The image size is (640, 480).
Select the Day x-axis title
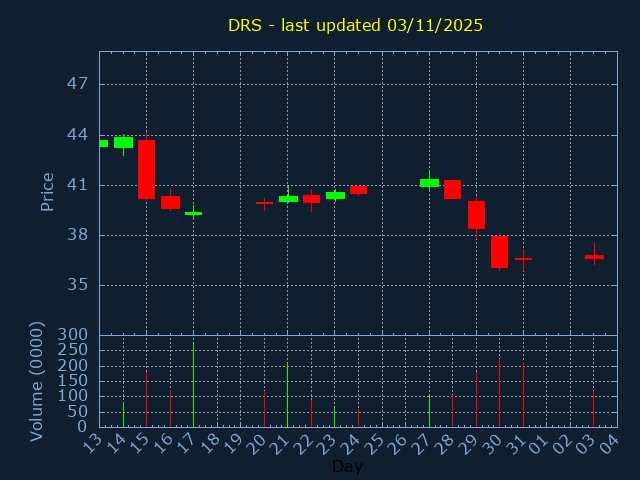click(347, 466)
